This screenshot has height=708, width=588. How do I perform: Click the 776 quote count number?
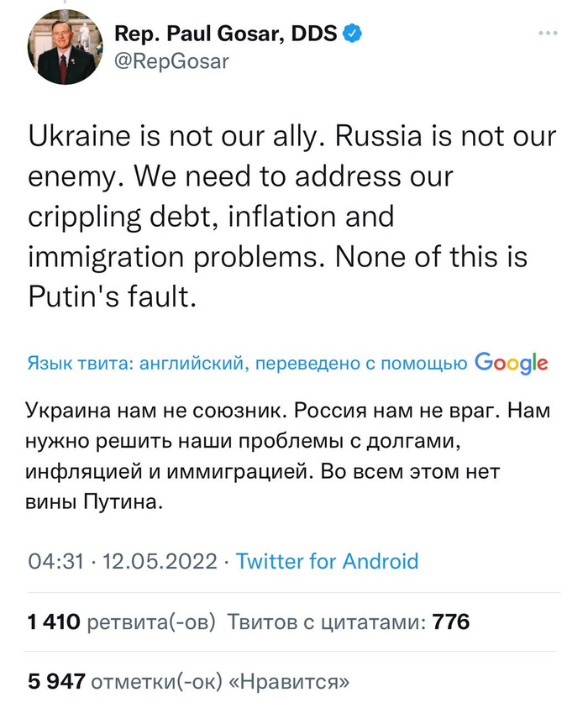tap(451, 622)
